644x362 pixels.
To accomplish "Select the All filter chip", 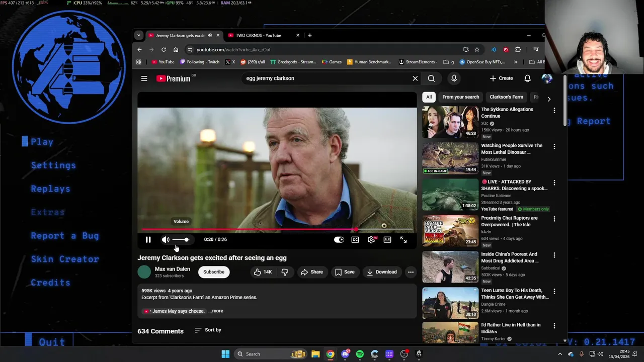I will click(x=429, y=97).
